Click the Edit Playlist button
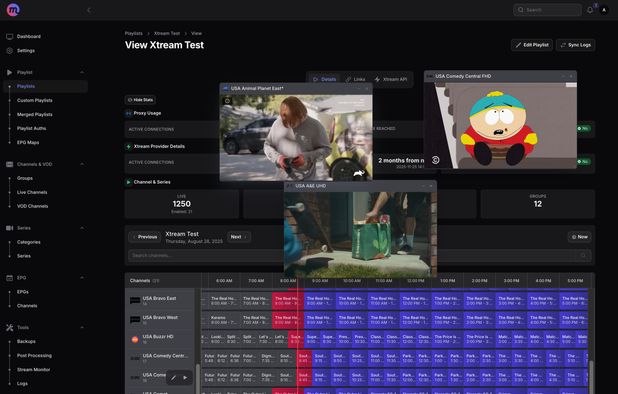The width and height of the screenshot is (618, 394). [532, 45]
